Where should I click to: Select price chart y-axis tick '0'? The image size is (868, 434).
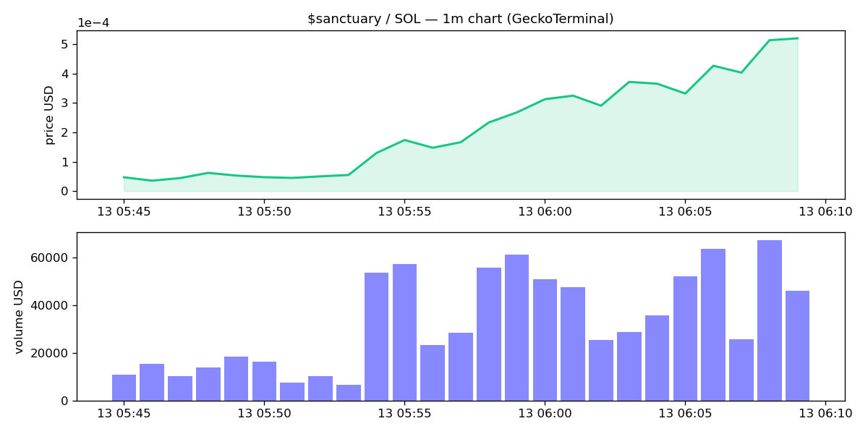tap(65, 192)
